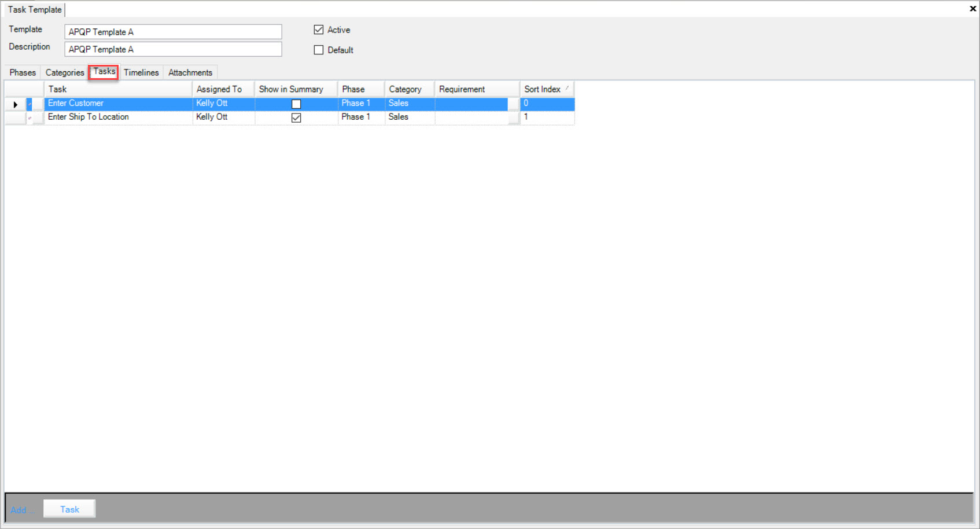This screenshot has width=980, height=529.
Task: Switch to the Phases tab
Action: 23,72
